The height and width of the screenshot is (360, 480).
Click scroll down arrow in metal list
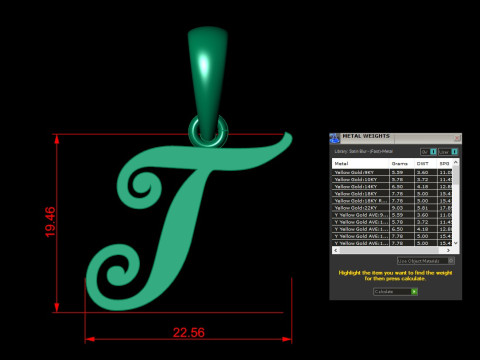[x=456, y=243]
